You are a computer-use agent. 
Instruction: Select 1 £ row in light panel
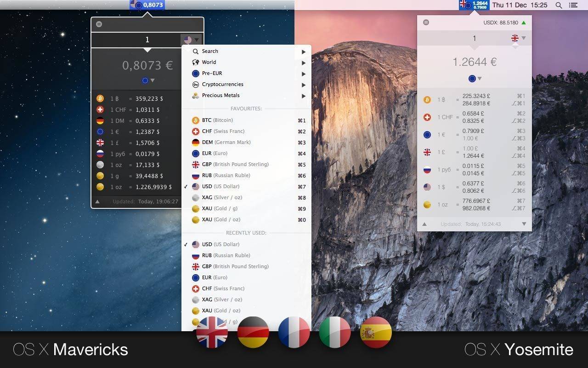(x=475, y=152)
